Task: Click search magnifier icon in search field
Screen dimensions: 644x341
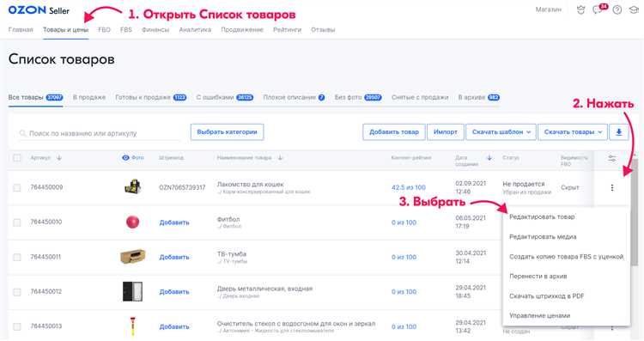Action: coord(22,133)
